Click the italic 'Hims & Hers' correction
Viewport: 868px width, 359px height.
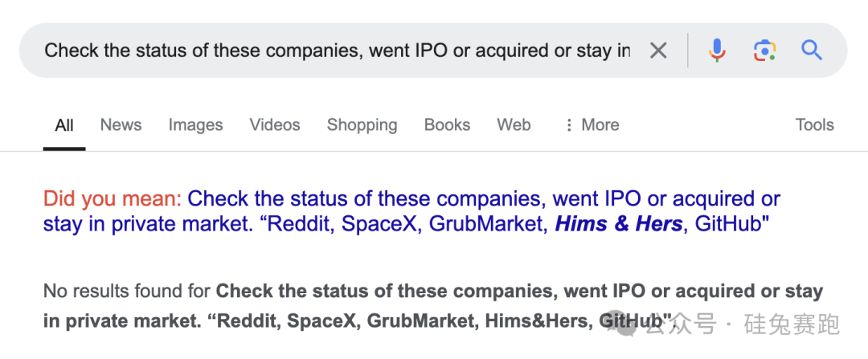tap(620, 224)
